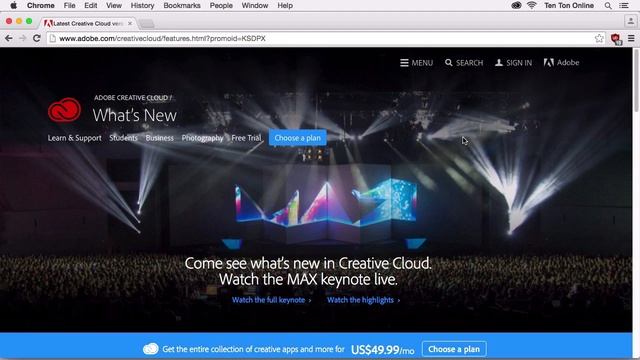
Task: Click Choose a plan in blue banner
Action: (454, 349)
